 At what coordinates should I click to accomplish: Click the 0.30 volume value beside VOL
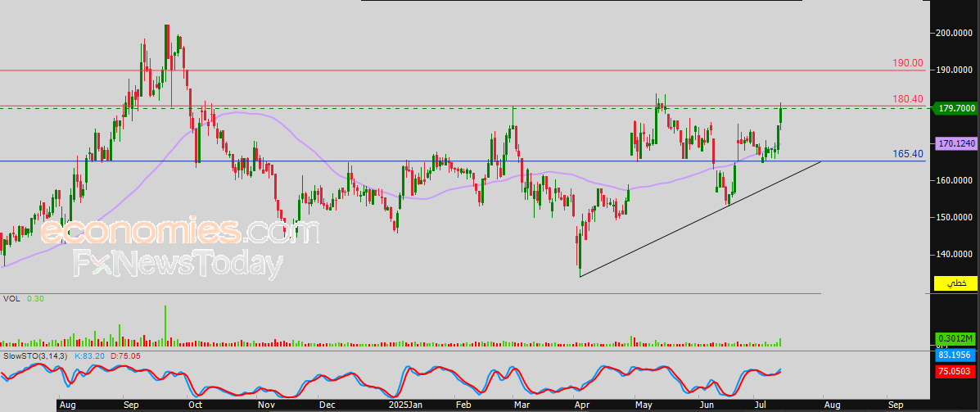click(35, 299)
